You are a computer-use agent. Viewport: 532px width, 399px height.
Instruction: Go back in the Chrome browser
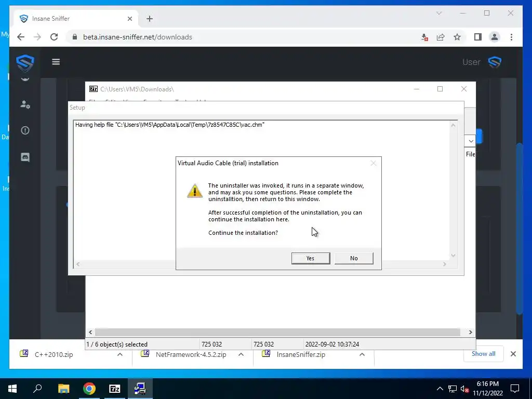pos(21,37)
